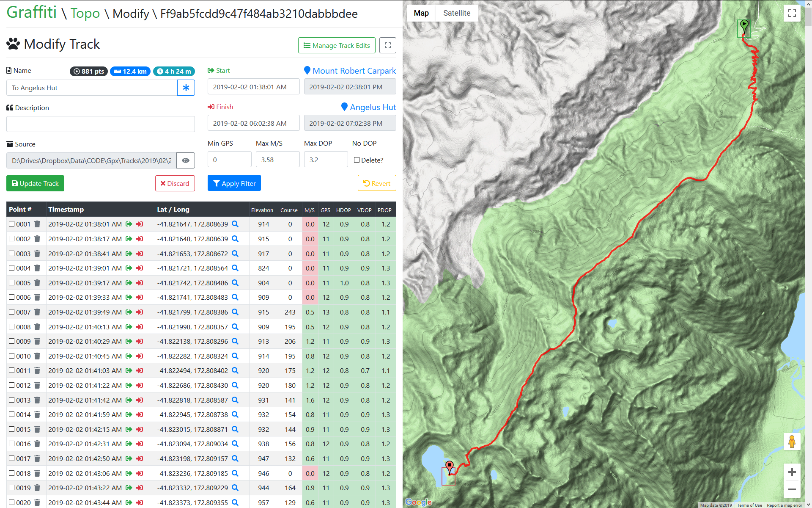Switch map to Satellite view
Viewport: 812px width, 508px height.
[456, 13]
